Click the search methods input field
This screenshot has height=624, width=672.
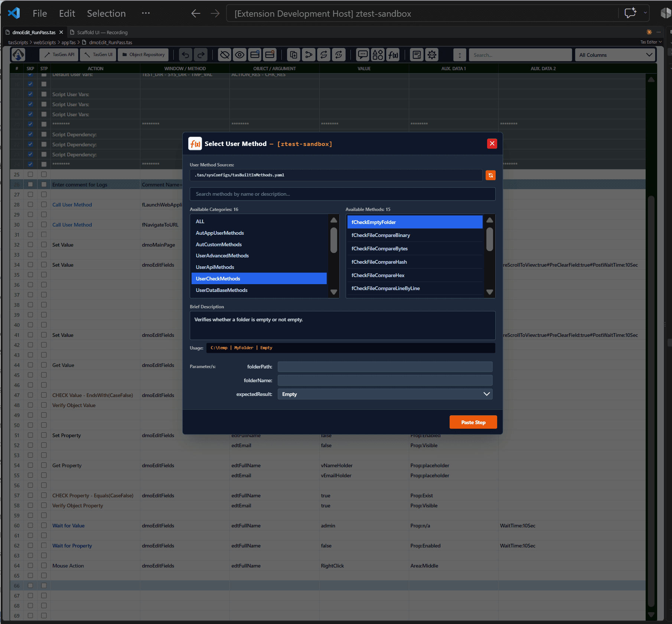342,194
